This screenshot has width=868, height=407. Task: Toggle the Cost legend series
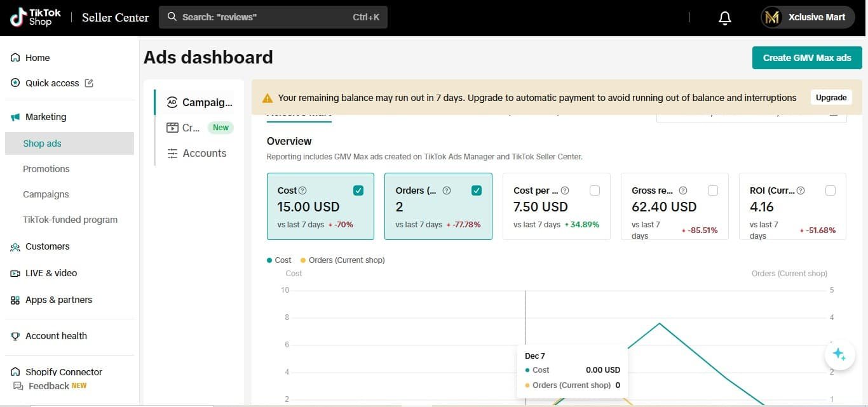(279, 260)
